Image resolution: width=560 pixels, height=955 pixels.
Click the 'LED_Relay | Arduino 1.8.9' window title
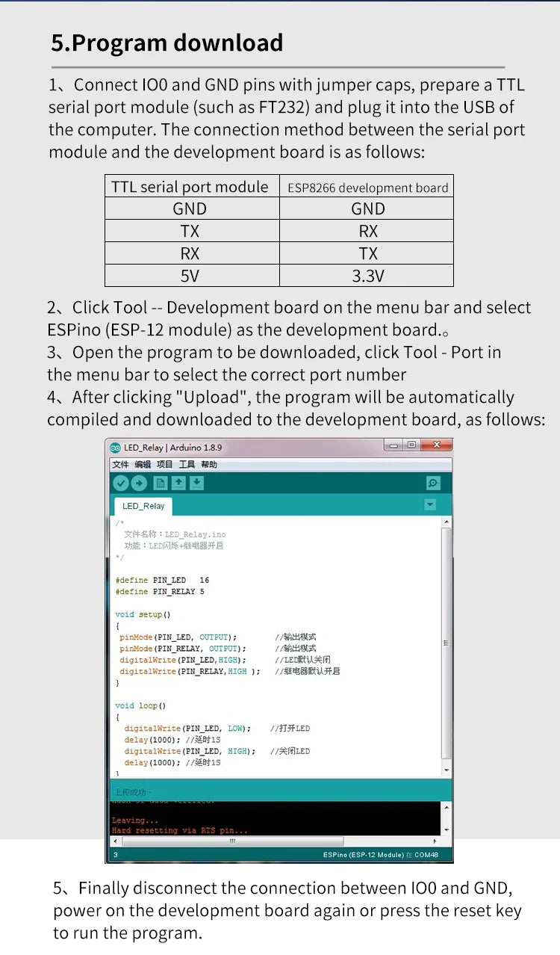pyautogui.click(x=172, y=448)
